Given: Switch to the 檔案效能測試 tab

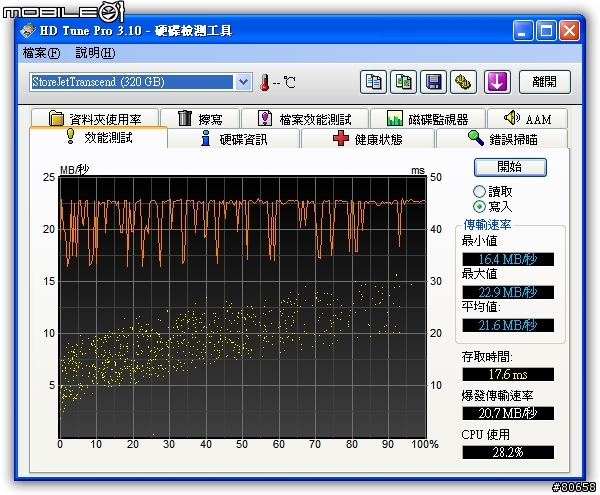Looking at the screenshot, I should point(305,119).
